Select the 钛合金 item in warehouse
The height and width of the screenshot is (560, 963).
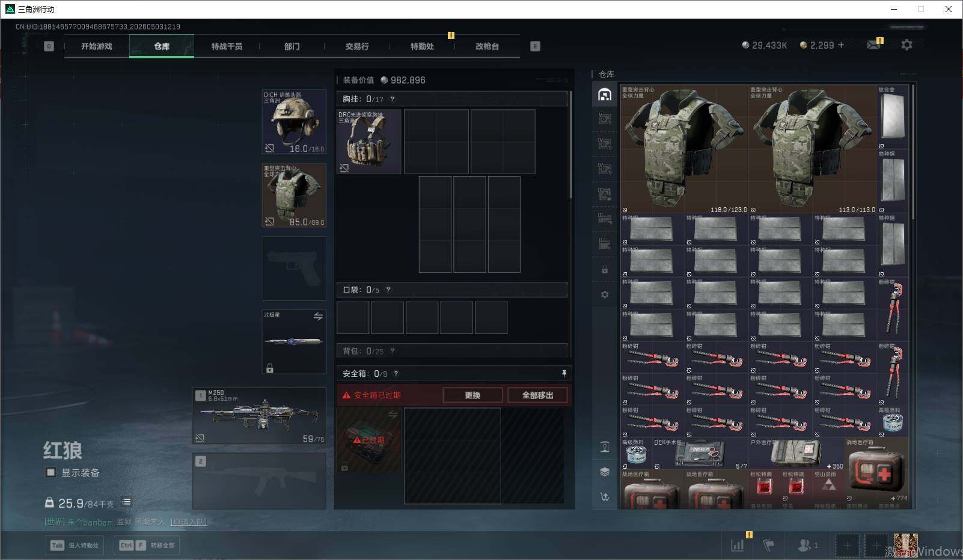893,117
